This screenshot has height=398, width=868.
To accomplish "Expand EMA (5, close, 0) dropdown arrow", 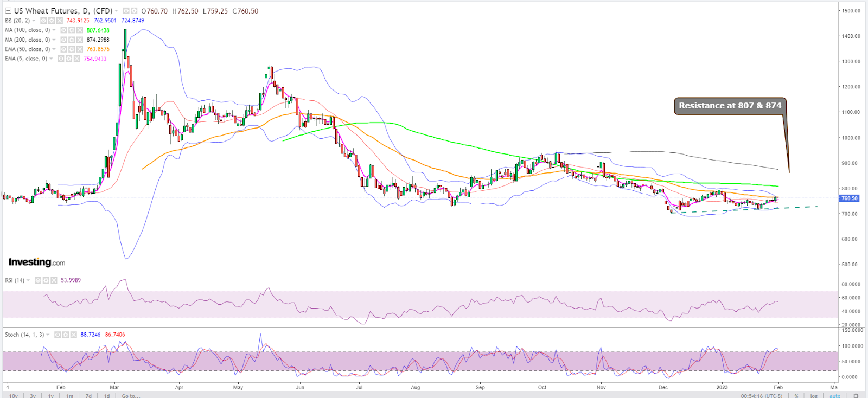I will click(51, 59).
